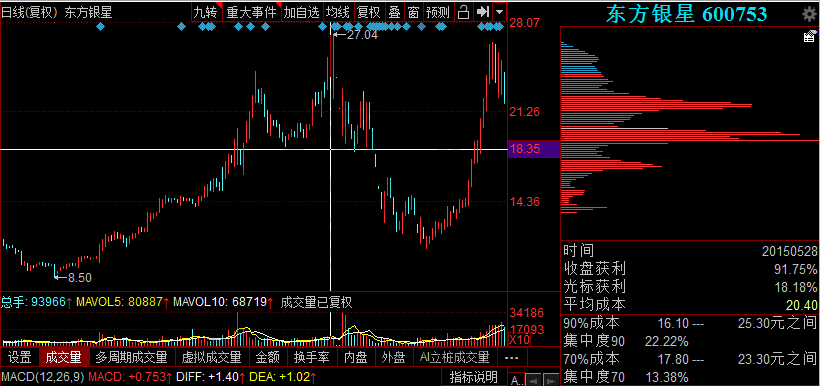The width and height of the screenshot is (820, 386).
Task: Select the 换手率 turnover rate tab
Action: (311, 358)
